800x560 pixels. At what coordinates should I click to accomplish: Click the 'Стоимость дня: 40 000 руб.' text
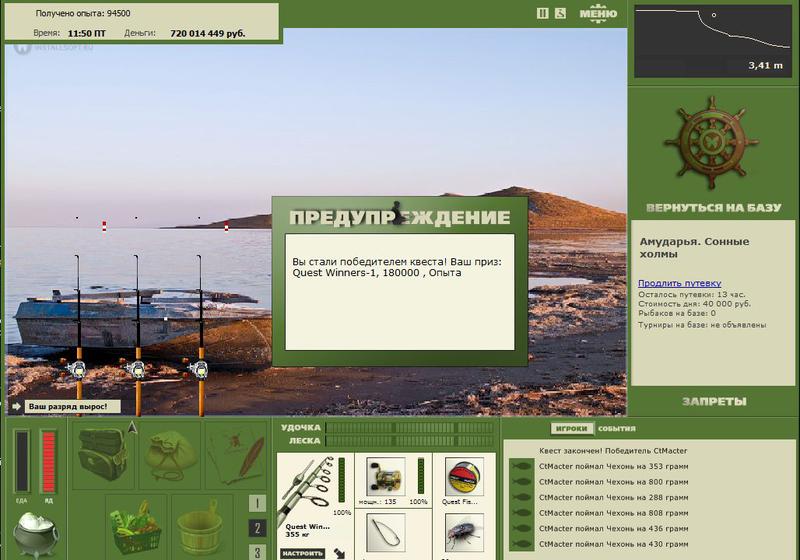pyautogui.click(x=694, y=304)
